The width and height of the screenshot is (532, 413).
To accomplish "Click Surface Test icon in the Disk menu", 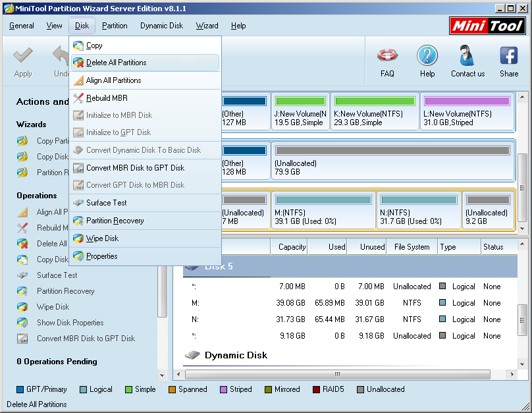I will 78,203.
